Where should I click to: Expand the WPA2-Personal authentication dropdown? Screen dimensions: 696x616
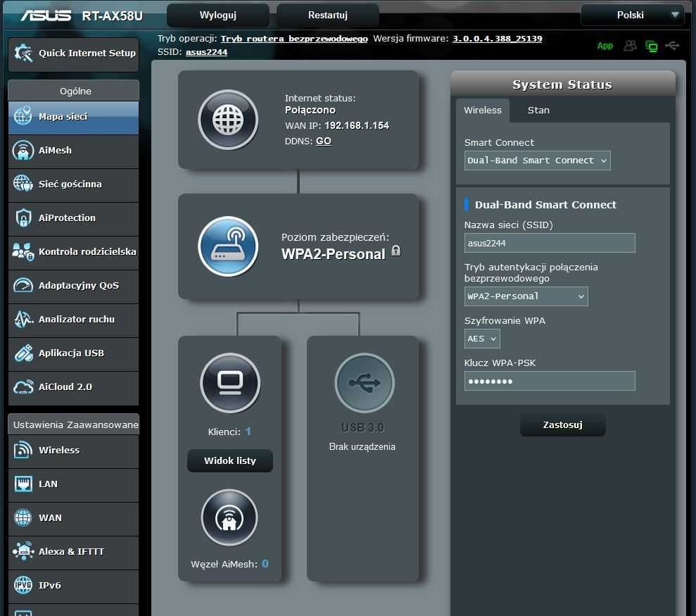pos(526,296)
